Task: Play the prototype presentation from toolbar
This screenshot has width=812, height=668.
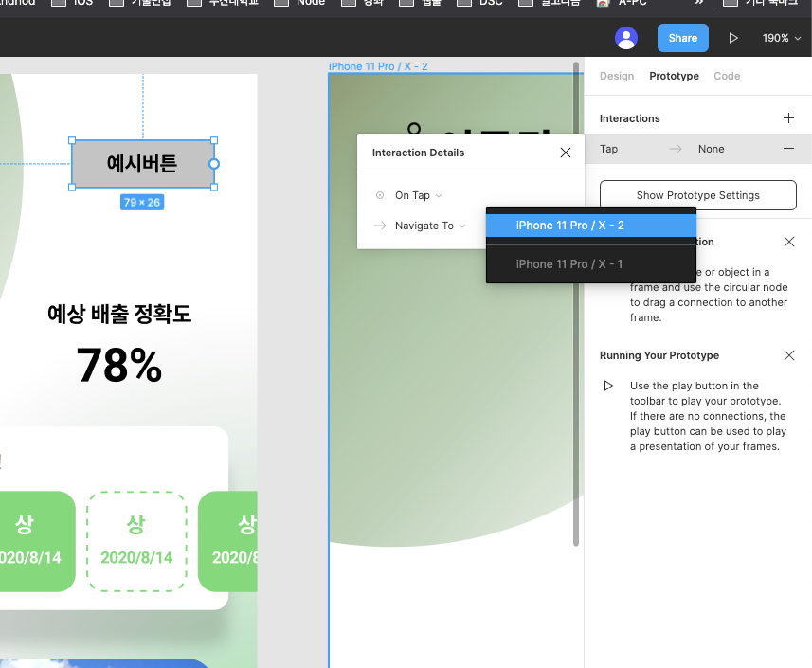Action: point(732,38)
